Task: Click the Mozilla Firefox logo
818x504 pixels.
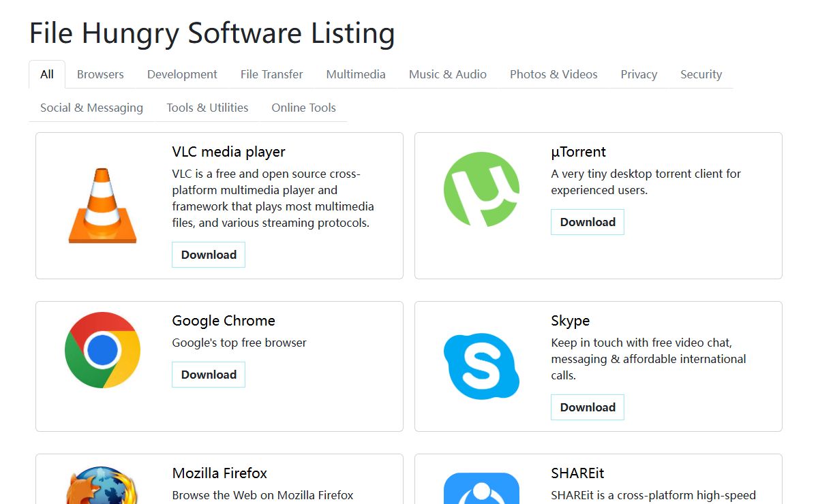Action: pos(102,485)
